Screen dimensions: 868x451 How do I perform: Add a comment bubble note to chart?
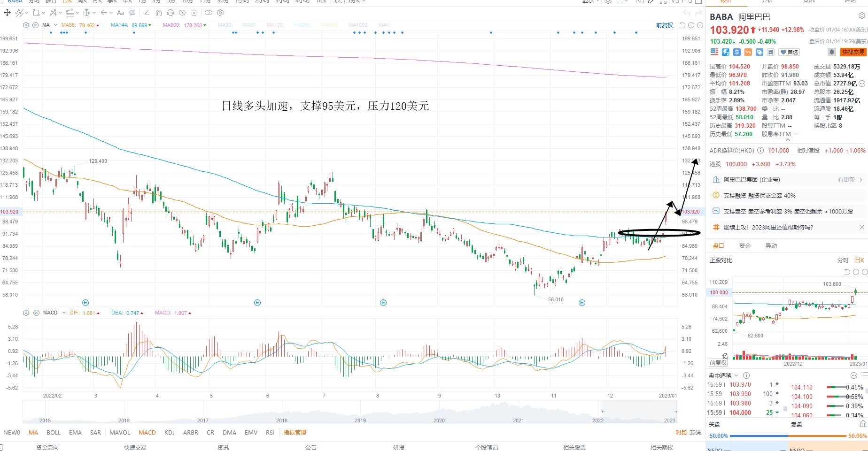tap(132, 13)
